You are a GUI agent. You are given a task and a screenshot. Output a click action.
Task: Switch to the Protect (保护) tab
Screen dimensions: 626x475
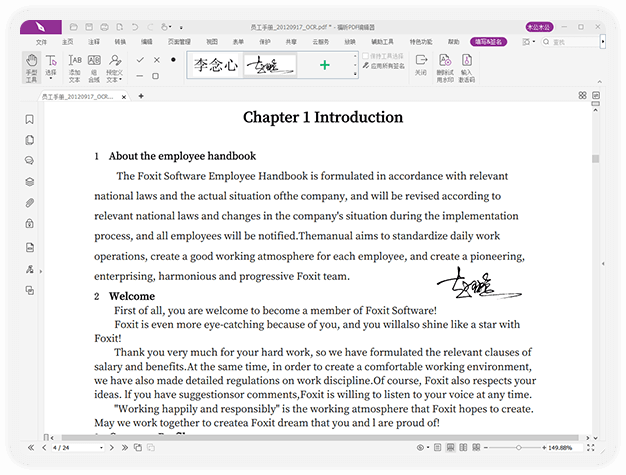pyautogui.click(x=265, y=42)
